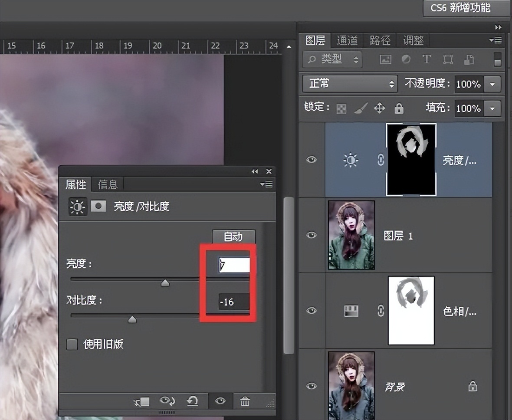Click the lock all padlock icon in Layers panel
This screenshot has height=420, width=512.
click(399, 108)
